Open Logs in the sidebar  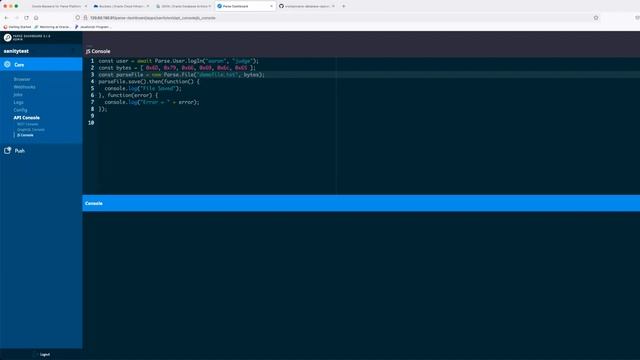pyautogui.click(x=18, y=102)
